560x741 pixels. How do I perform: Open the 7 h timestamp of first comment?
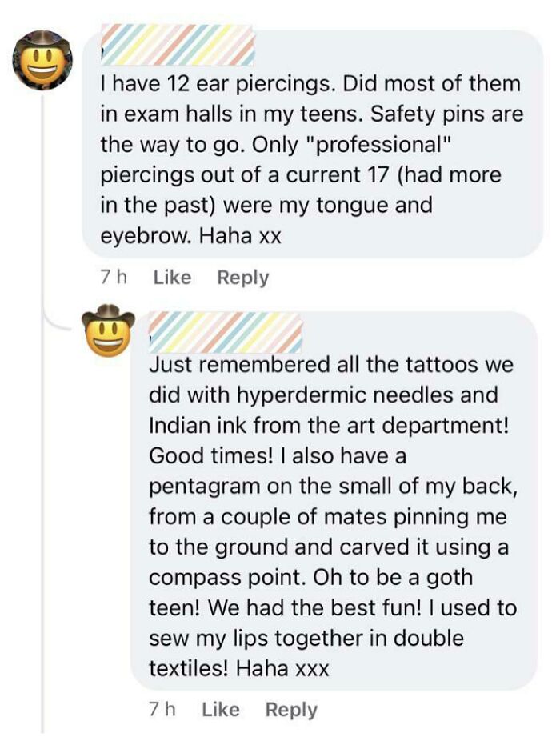pos(114,278)
